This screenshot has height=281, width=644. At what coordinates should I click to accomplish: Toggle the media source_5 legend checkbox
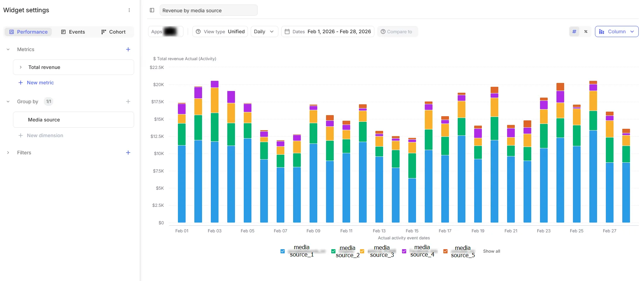445,251
